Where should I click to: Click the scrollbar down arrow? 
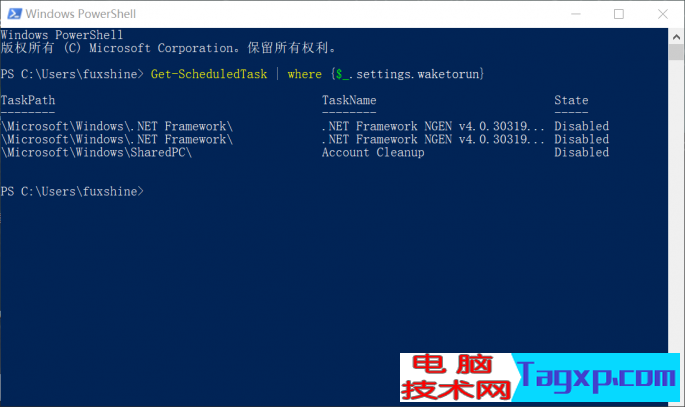(x=676, y=398)
